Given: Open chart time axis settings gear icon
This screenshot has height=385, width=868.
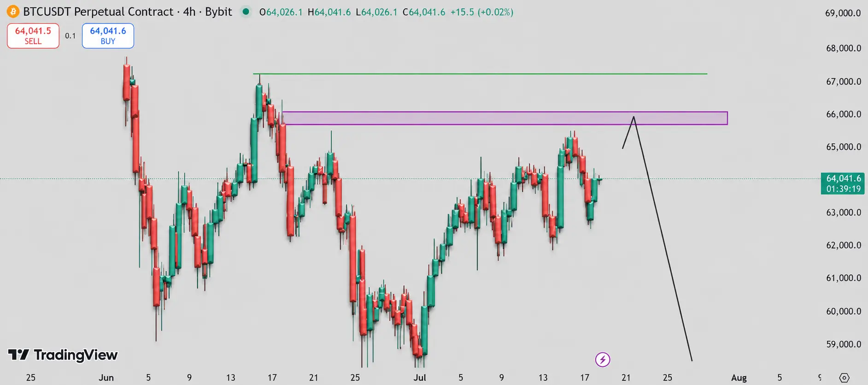Looking at the screenshot, I should click(x=844, y=378).
